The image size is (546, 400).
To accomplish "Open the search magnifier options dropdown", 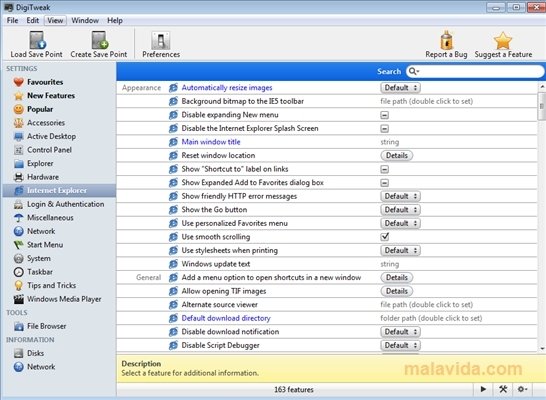I will point(414,71).
